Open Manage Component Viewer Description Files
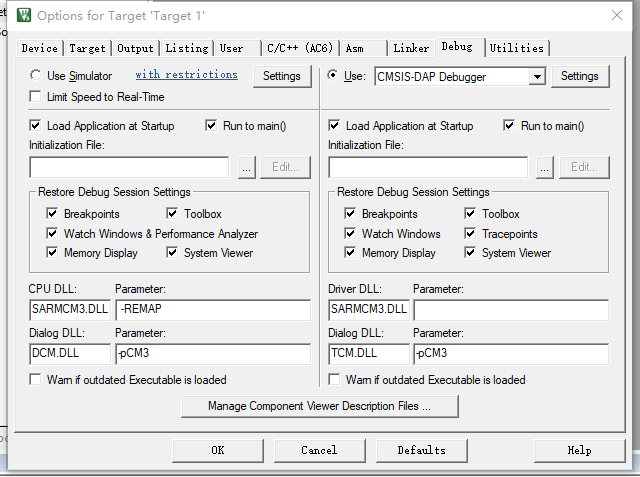This screenshot has width=640, height=477. pos(320,406)
